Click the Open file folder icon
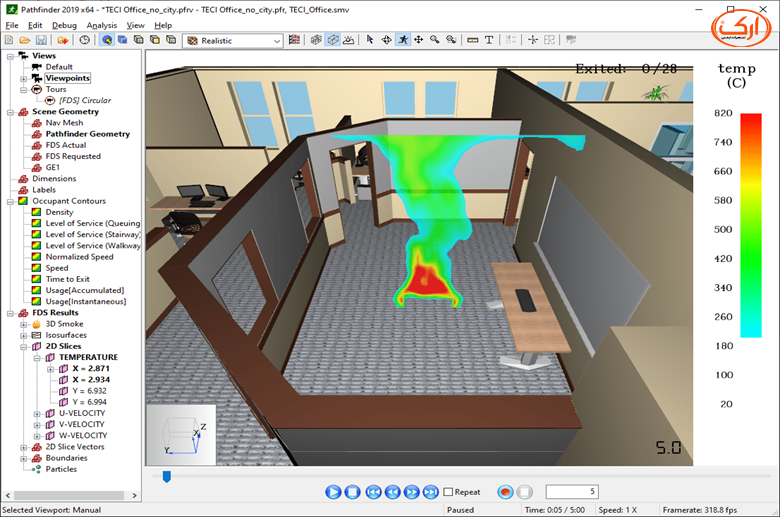The width and height of the screenshot is (780, 517). pos(25,40)
